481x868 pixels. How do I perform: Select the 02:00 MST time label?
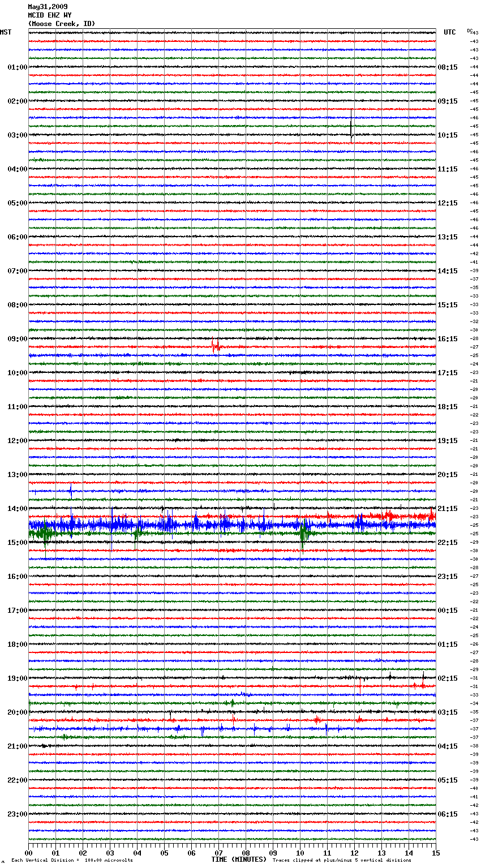tap(18, 101)
